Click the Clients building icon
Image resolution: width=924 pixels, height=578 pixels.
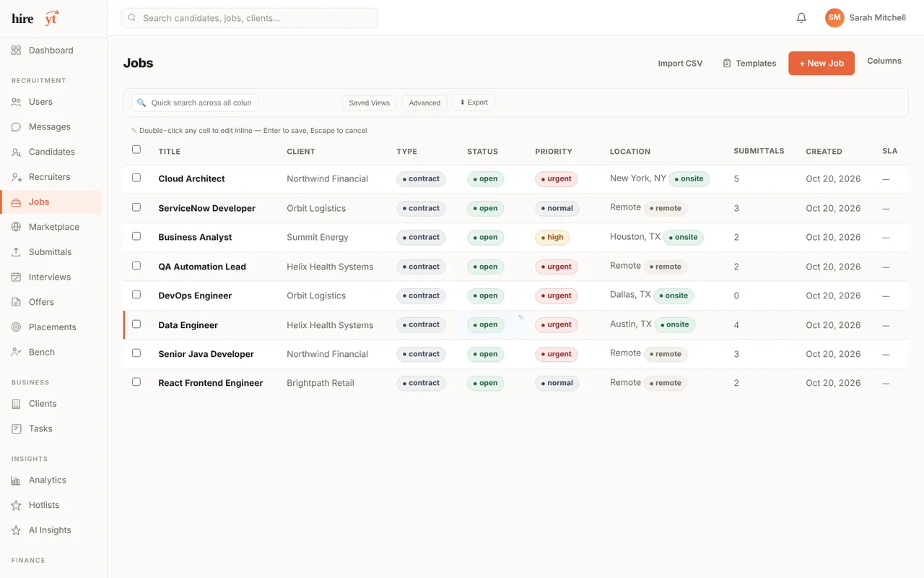click(x=16, y=404)
